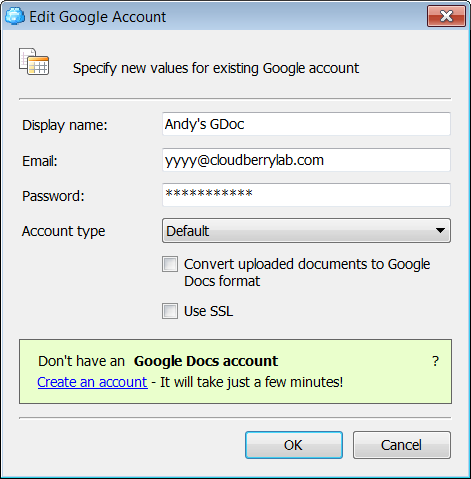Click the CloudBerry app icon in title bar
Screen dimensions: 471x479
15,16
